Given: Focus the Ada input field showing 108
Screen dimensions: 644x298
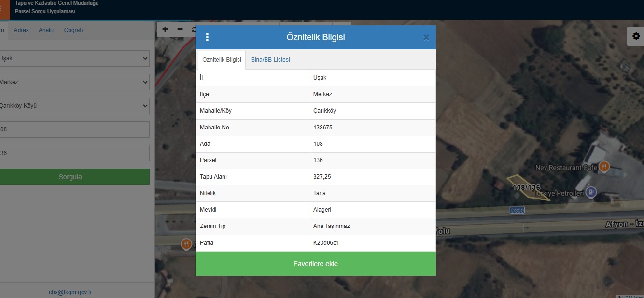Looking at the screenshot, I should pos(74,129).
